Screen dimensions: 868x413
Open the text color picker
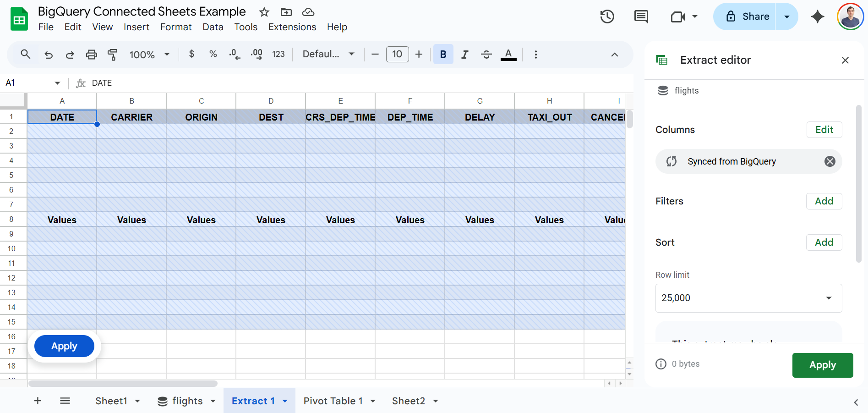point(508,55)
